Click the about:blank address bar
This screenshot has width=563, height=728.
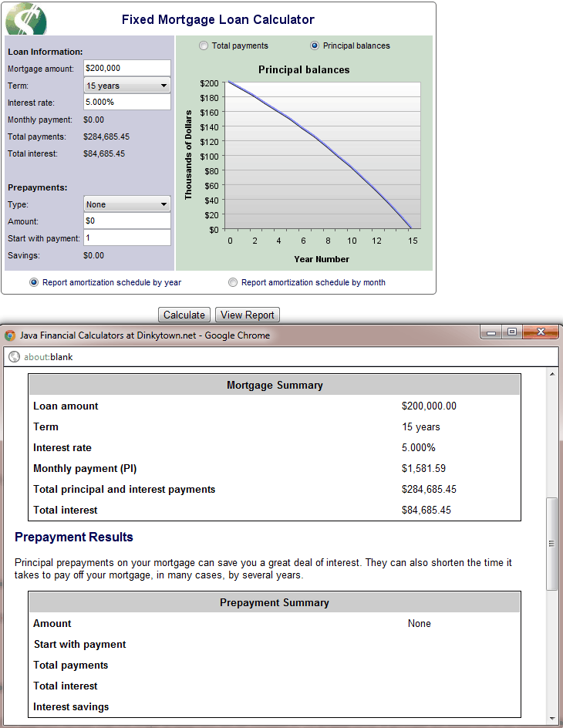tap(281, 356)
